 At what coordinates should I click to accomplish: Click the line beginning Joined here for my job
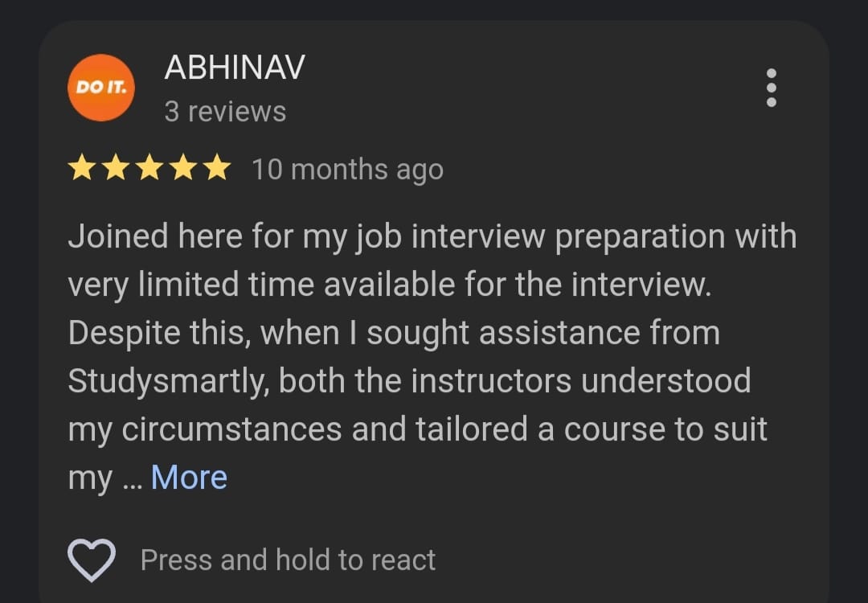(x=432, y=237)
